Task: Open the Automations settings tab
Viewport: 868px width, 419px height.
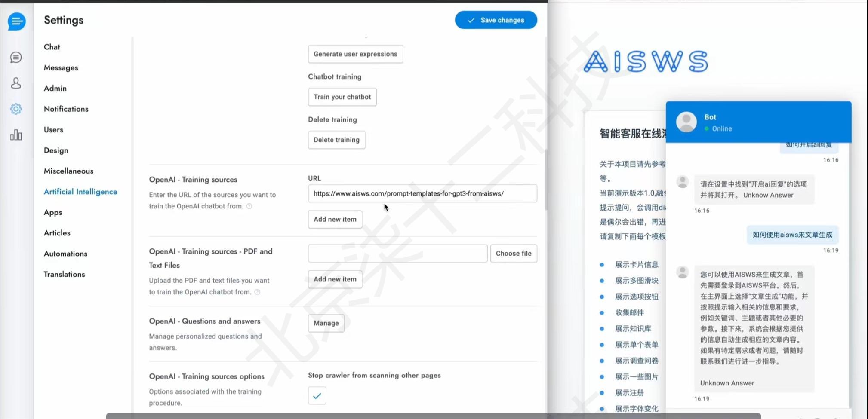Action: coord(65,254)
